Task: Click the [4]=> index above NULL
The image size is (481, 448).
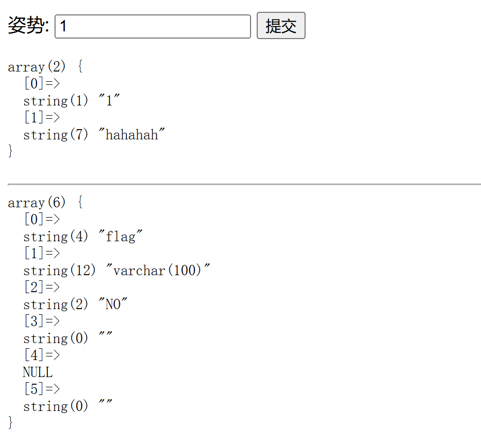Action: click(x=42, y=355)
